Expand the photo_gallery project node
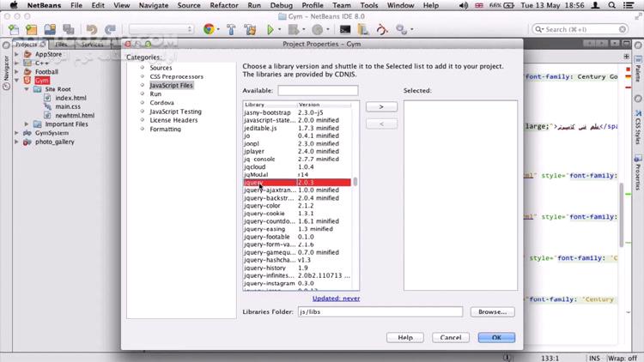644x362 pixels. point(17,142)
